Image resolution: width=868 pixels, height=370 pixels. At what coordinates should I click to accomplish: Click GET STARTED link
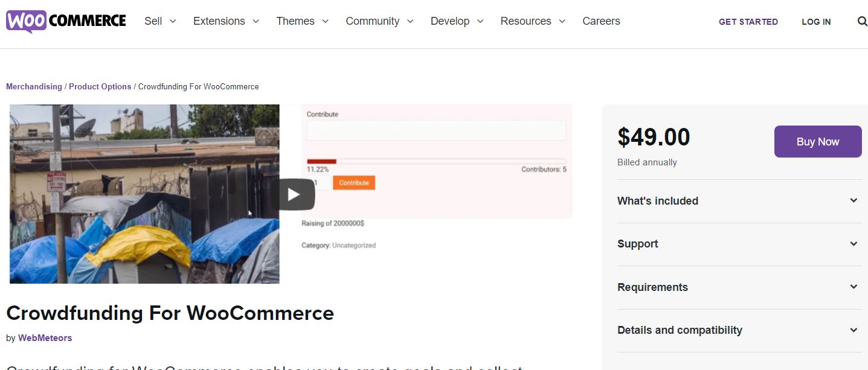tap(748, 22)
